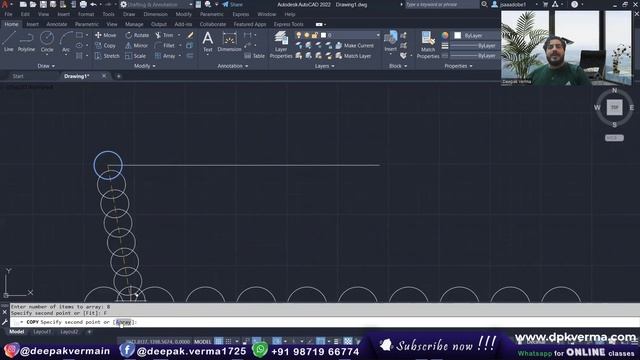Click the Plot printer icon
The image size is (640, 360).
[x=83, y=4]
